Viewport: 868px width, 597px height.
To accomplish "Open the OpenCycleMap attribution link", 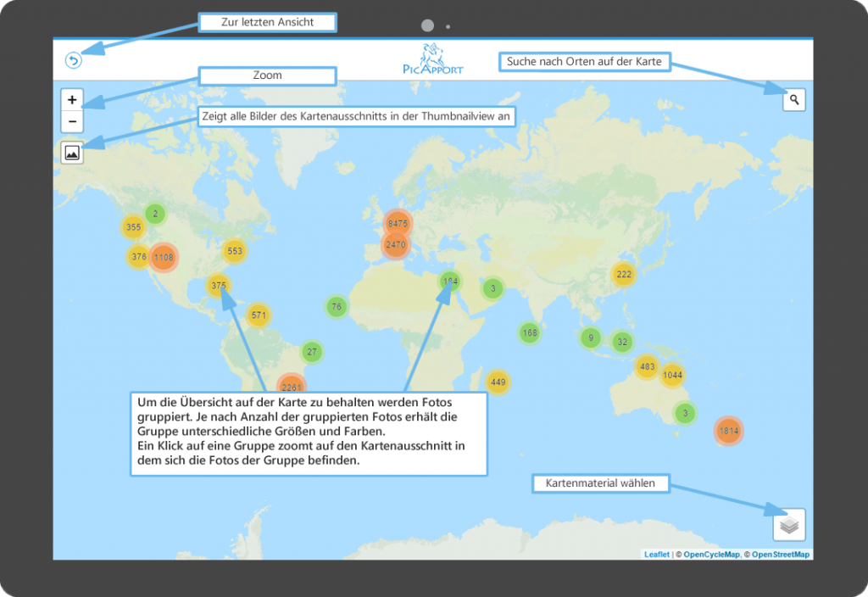I will [x=711, y=555].
